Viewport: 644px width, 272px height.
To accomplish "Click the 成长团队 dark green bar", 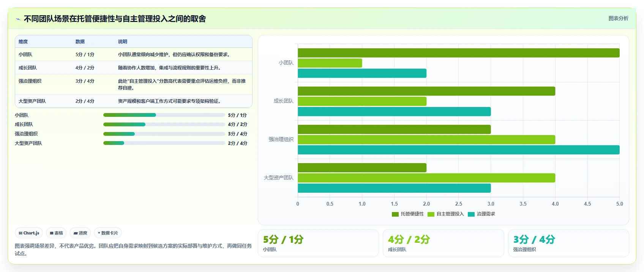I will pos(426,91).
